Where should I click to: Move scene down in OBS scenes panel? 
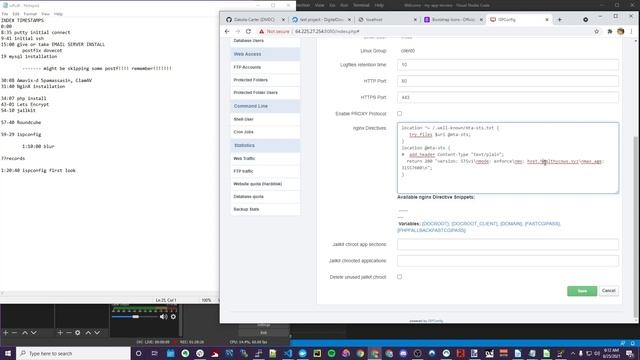(x=34, y=333)
